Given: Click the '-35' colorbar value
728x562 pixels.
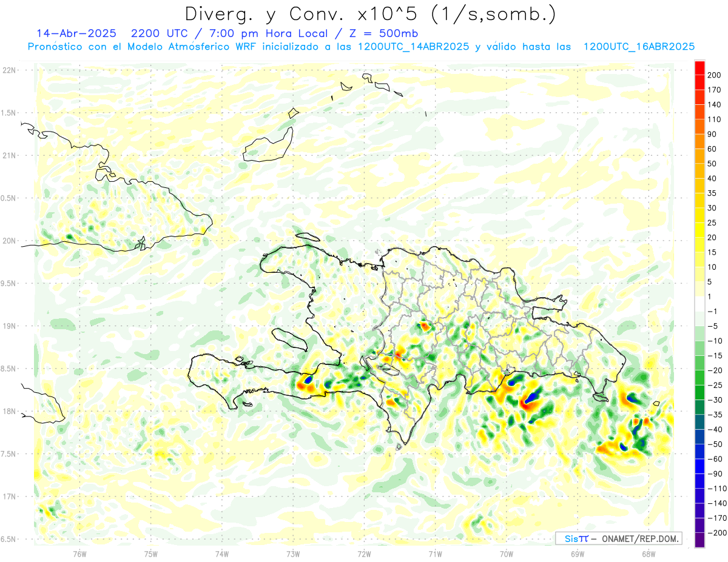Looking at the screenshot, I should (714, 415).
